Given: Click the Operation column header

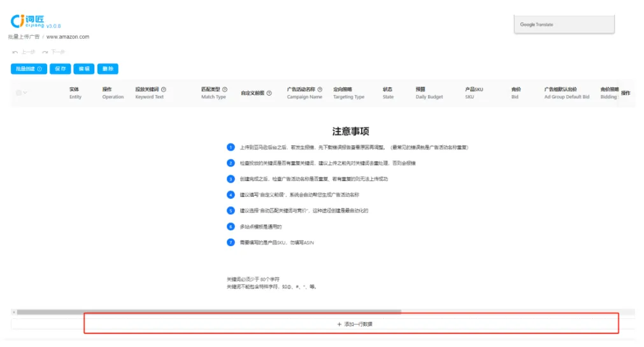Looking at the screenshot, I should pyautogui.click(x=113, y=93).
